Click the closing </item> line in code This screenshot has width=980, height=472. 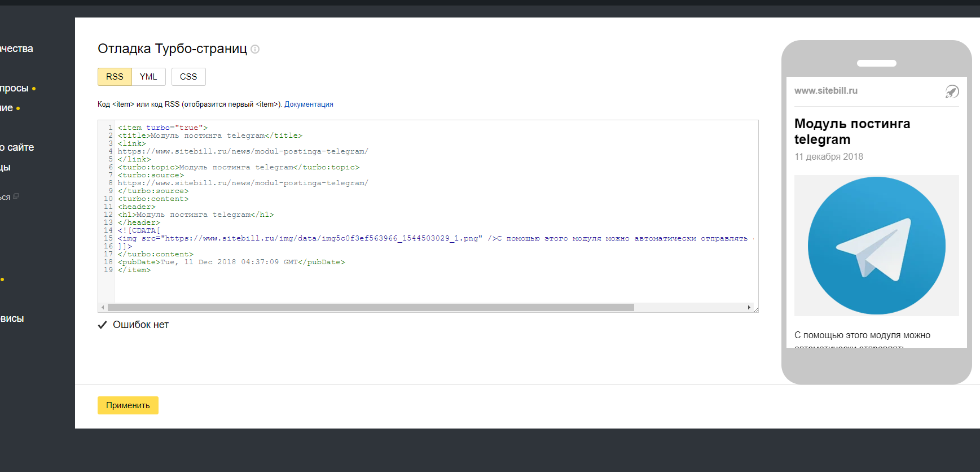click(134, 270)
